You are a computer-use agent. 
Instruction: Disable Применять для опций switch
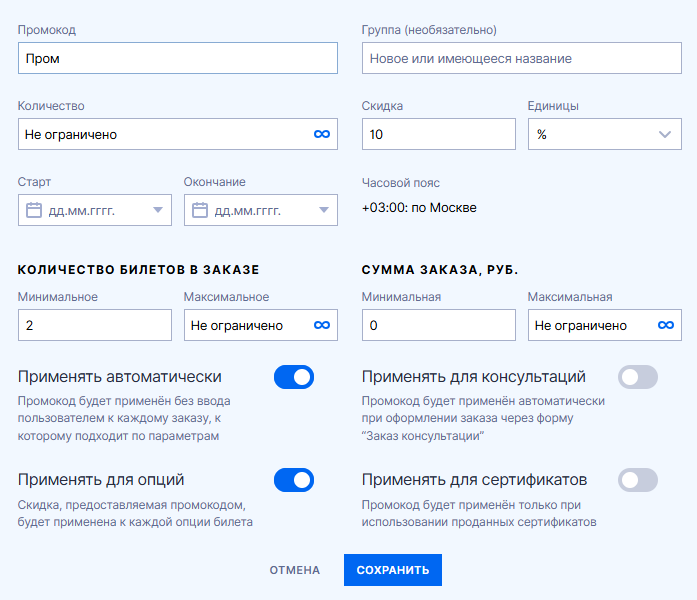tap(294, 480)
